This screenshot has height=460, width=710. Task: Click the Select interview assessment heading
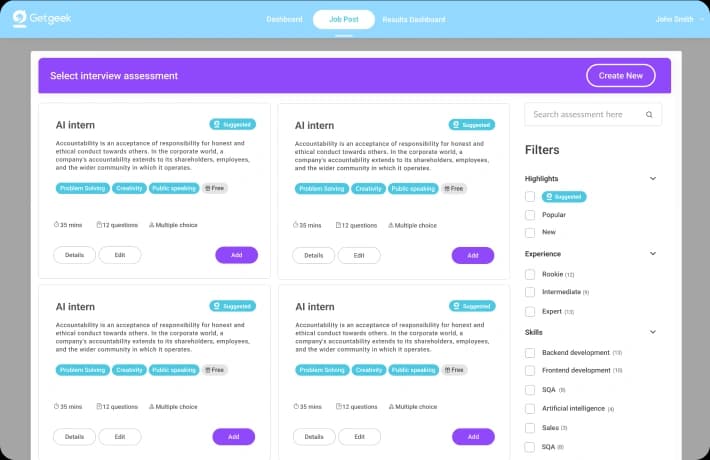[x=114, y=76]
